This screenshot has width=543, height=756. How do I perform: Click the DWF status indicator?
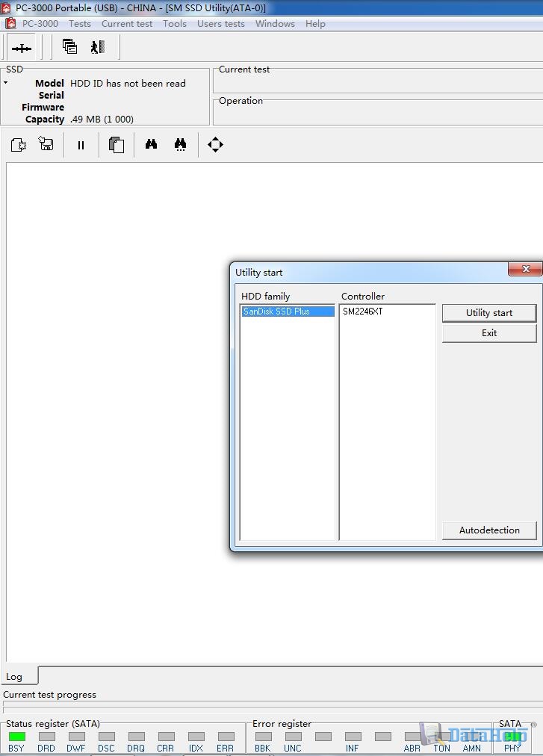point(77,737)
